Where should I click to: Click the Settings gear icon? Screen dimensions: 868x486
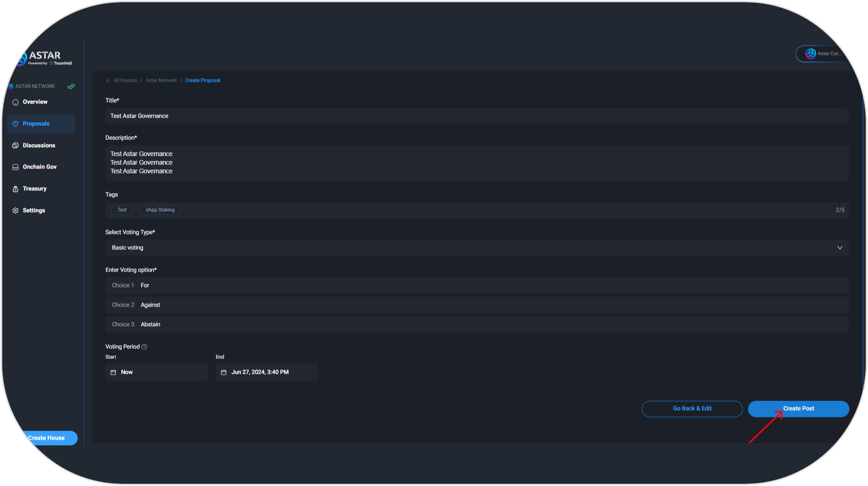[15, 211]
